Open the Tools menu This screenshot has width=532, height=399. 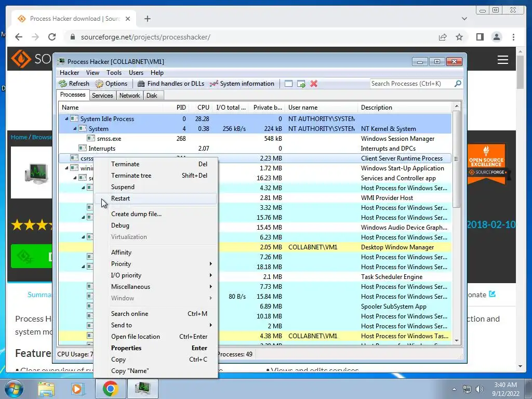pyautogui.click(x=114, y=73)
